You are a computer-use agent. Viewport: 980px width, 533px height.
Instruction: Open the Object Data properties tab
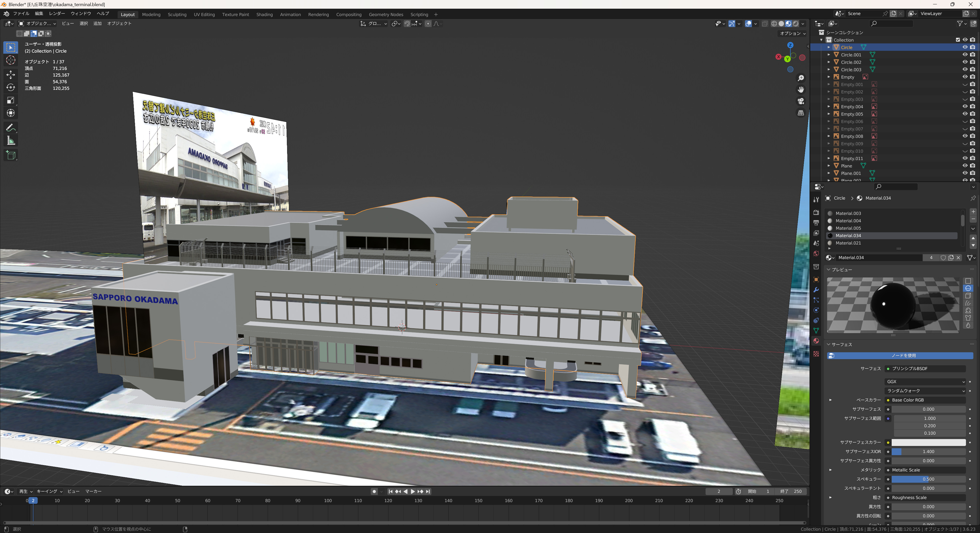pos(816,331)
